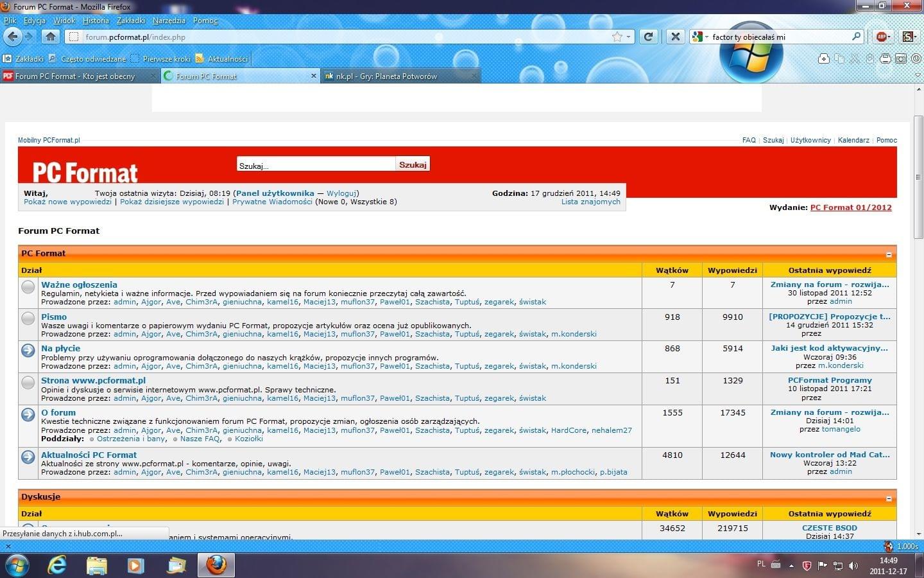This screenshot has width=924, height=578.
Task: Open the Prywatne Wiadomości link
Action: 272,202
